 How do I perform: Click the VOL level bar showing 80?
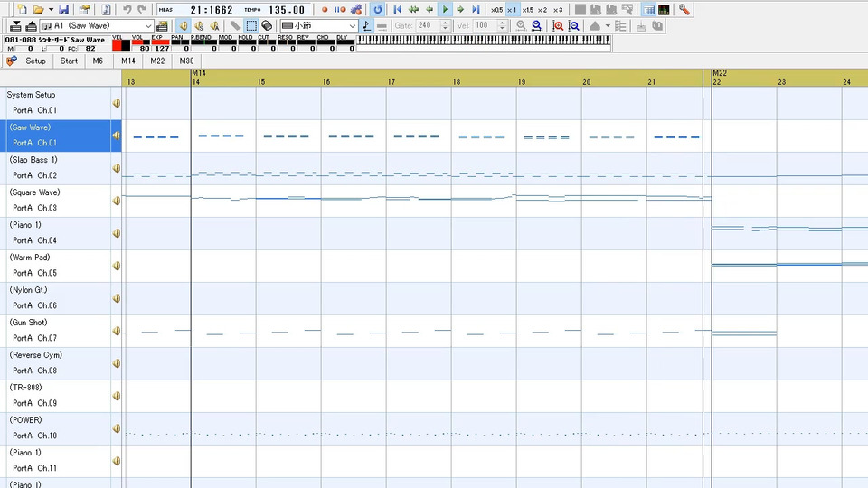tap(141, 43)
